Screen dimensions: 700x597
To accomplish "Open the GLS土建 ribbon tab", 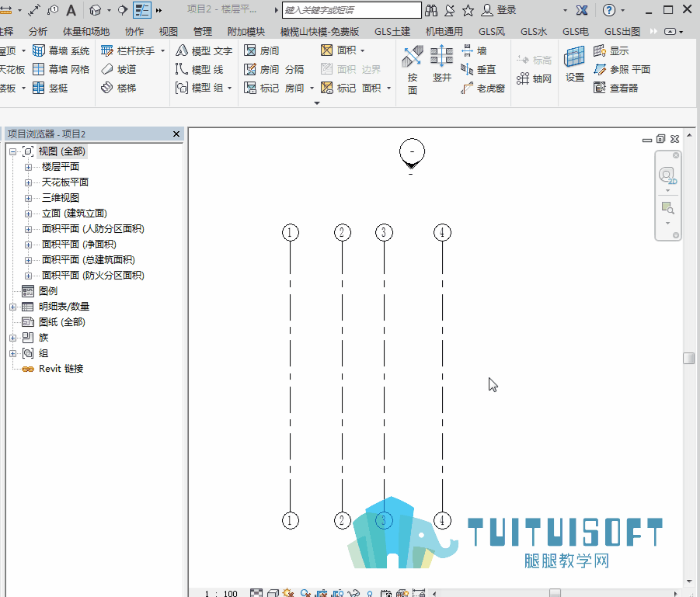I will [x=392, y=31].
